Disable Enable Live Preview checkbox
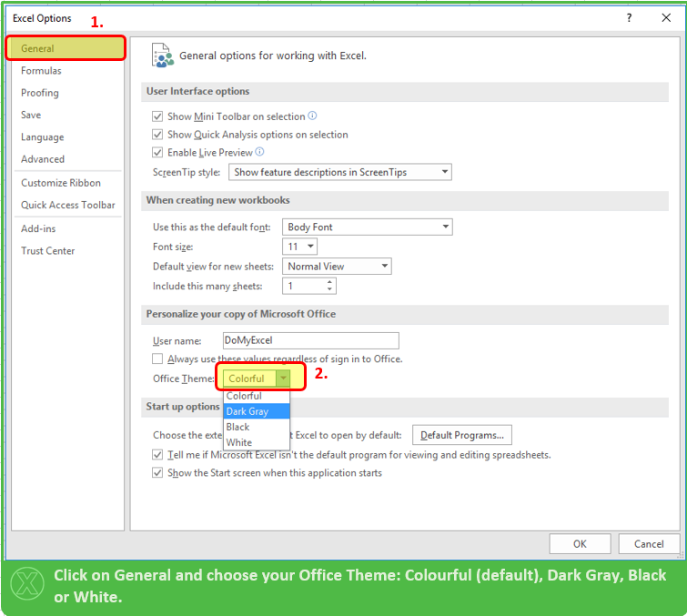 point(157,153)
